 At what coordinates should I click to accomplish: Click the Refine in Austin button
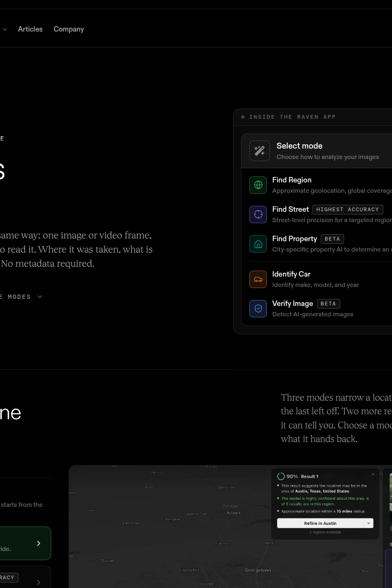320,523
